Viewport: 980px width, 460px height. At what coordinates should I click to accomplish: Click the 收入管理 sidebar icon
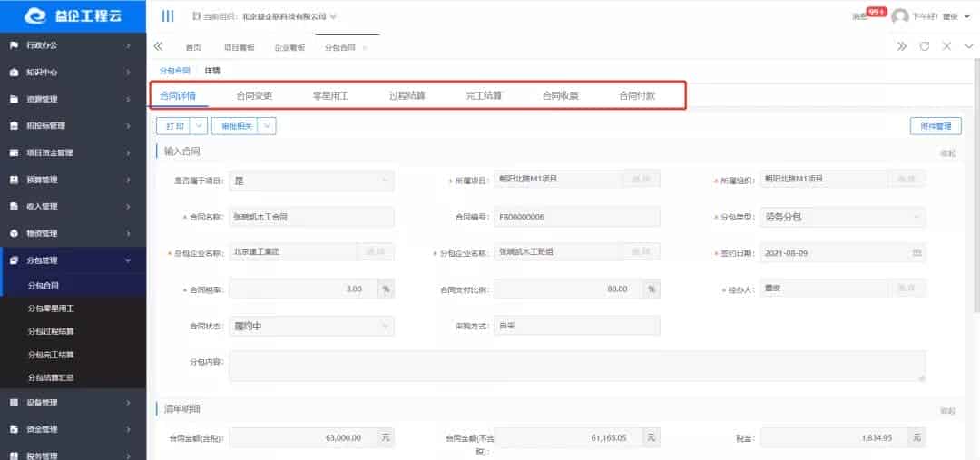14,207
